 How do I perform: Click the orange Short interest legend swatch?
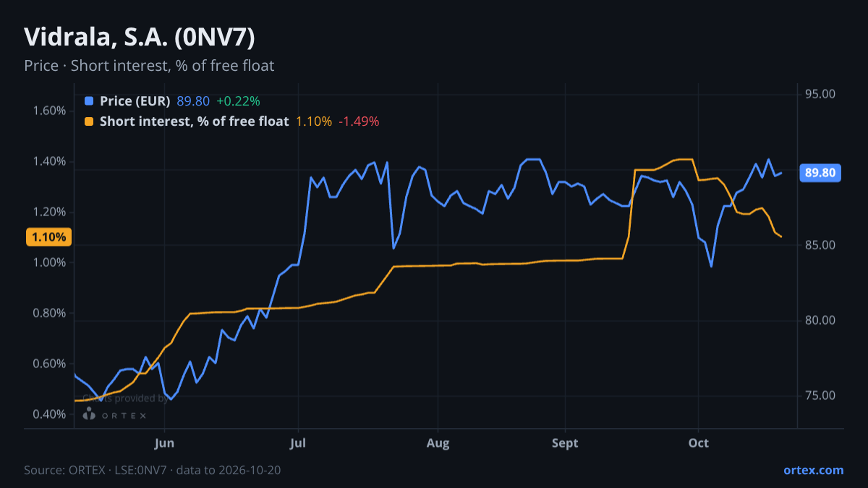89,121
